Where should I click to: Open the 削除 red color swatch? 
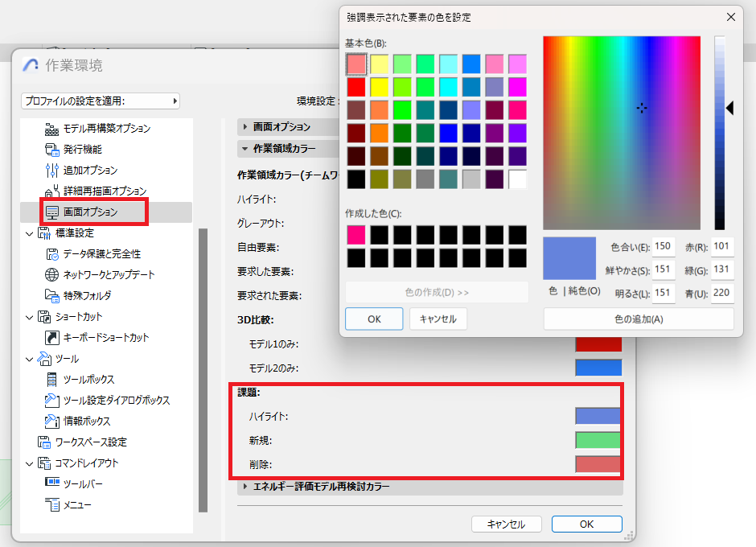[598, 464]
